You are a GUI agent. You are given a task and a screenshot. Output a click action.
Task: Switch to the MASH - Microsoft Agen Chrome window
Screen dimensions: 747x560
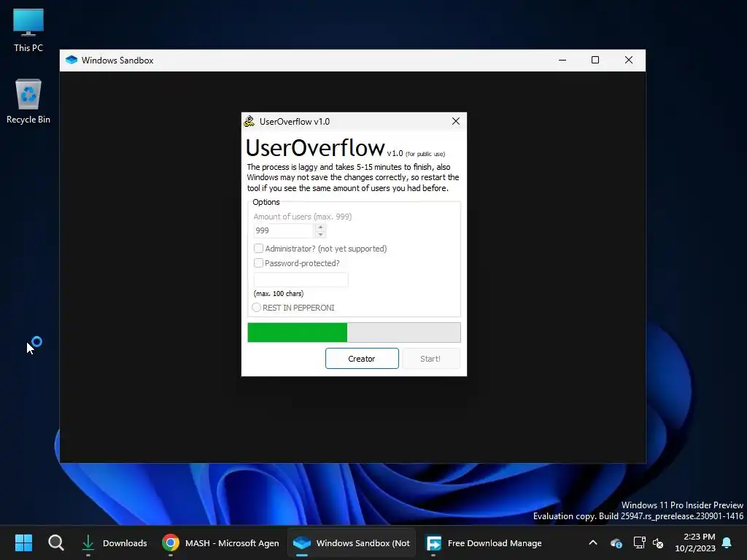220,542
